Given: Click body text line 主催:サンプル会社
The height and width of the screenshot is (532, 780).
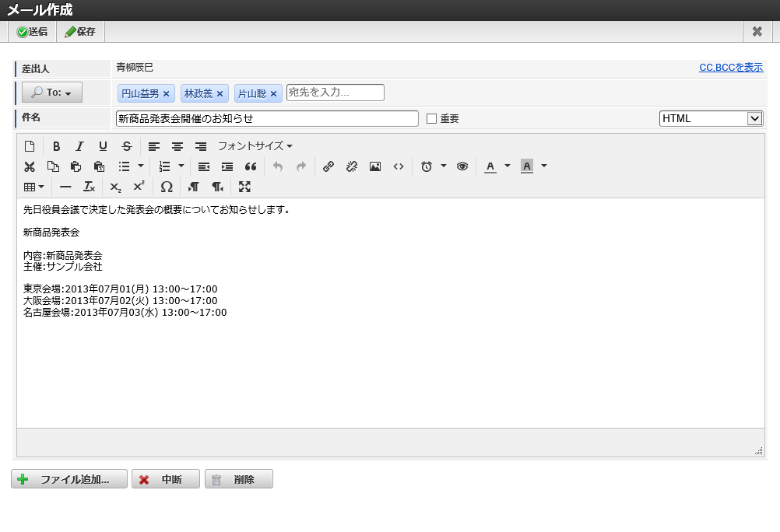Looking at the screenshot, I should coord(63,267).
